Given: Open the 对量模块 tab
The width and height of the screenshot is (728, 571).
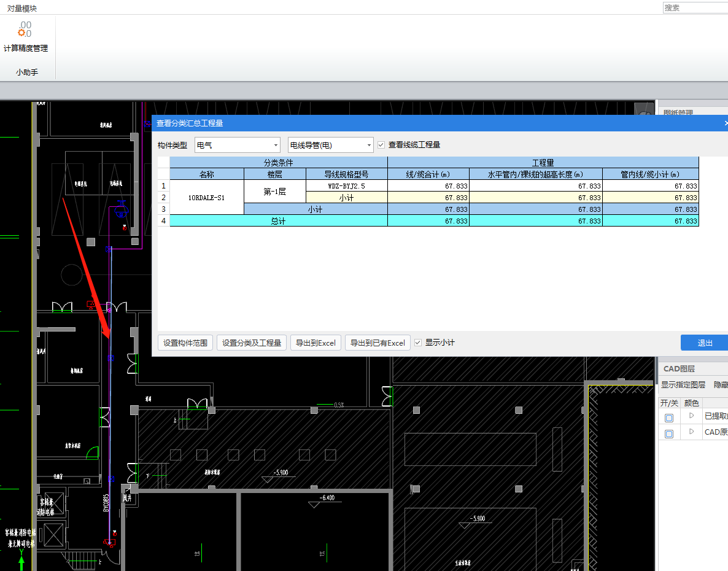Looking at the screenshot, I should 22,9.
